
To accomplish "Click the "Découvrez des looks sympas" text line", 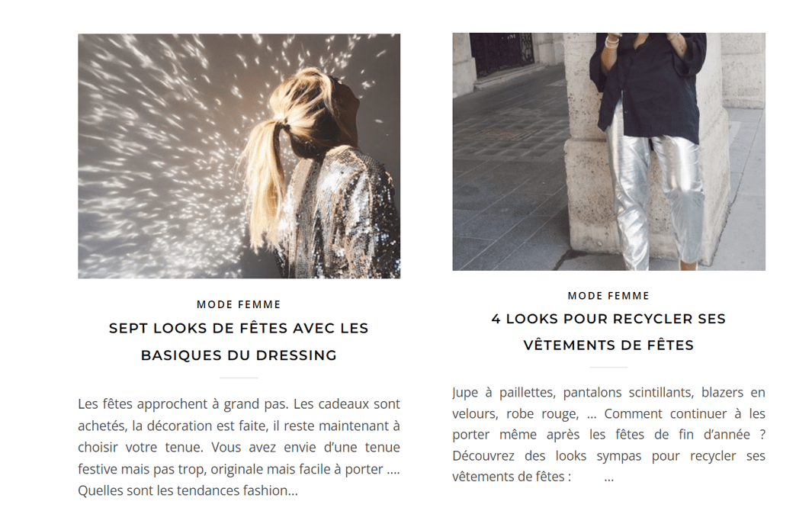I will (608, 456).
